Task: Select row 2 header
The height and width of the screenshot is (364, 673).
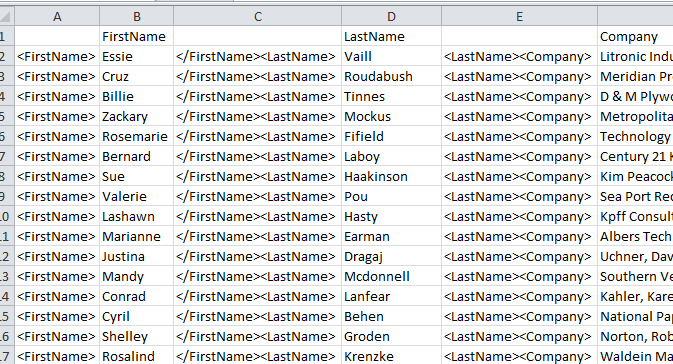Action: [7, 56]
